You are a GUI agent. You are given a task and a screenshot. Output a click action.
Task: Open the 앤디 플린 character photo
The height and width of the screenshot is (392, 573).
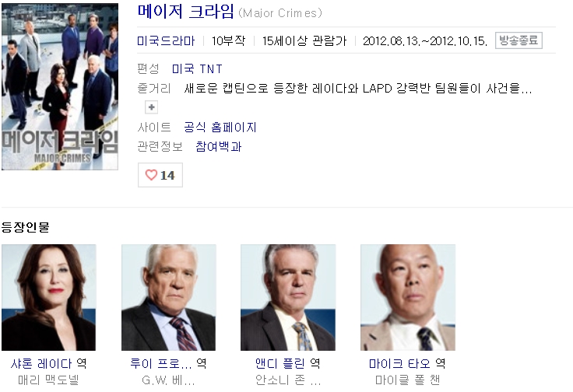click(288, 297)
